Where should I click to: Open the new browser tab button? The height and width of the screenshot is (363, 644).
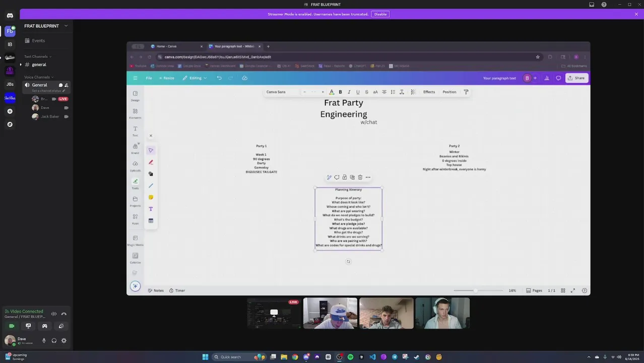tap(268, 46)
